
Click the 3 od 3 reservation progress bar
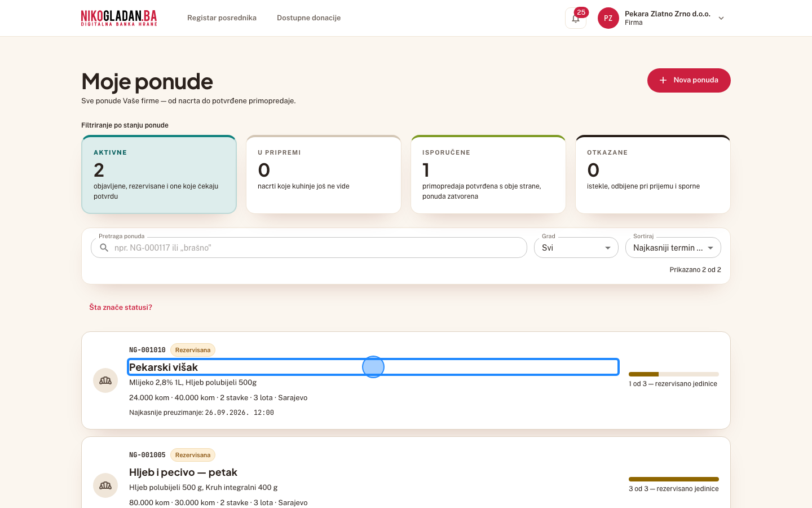click(x=674, y=479)
